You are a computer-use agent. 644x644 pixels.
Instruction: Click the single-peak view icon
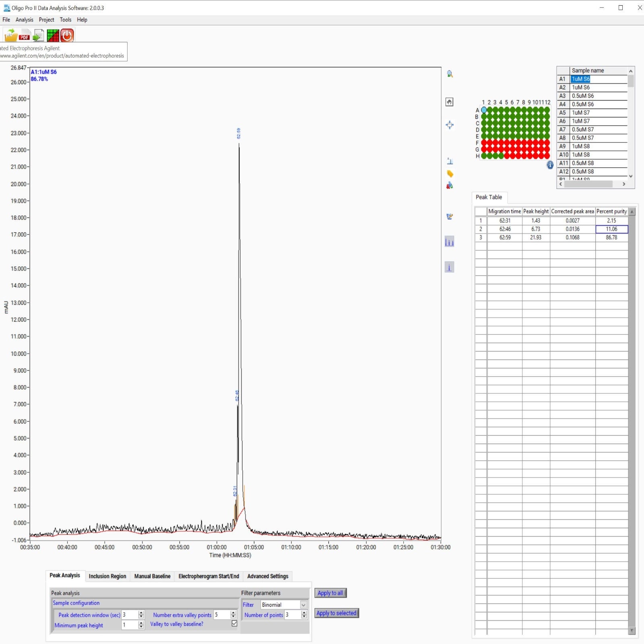point(450,267)
